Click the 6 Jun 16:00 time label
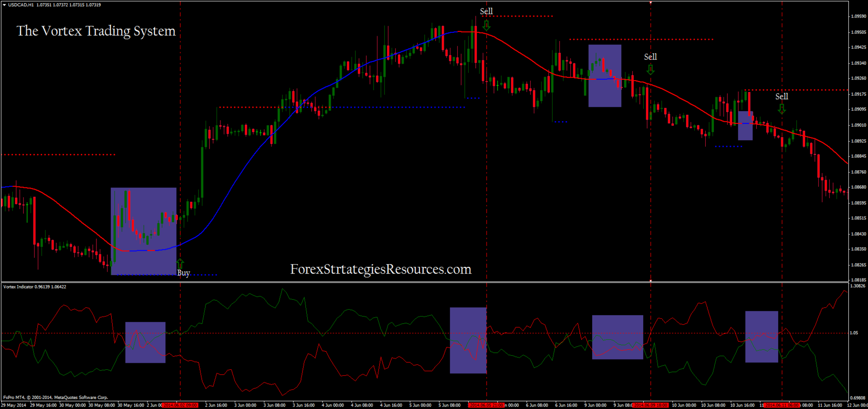Image resolution: width=868 pixels, height=409 pixels. pos(566,405)
